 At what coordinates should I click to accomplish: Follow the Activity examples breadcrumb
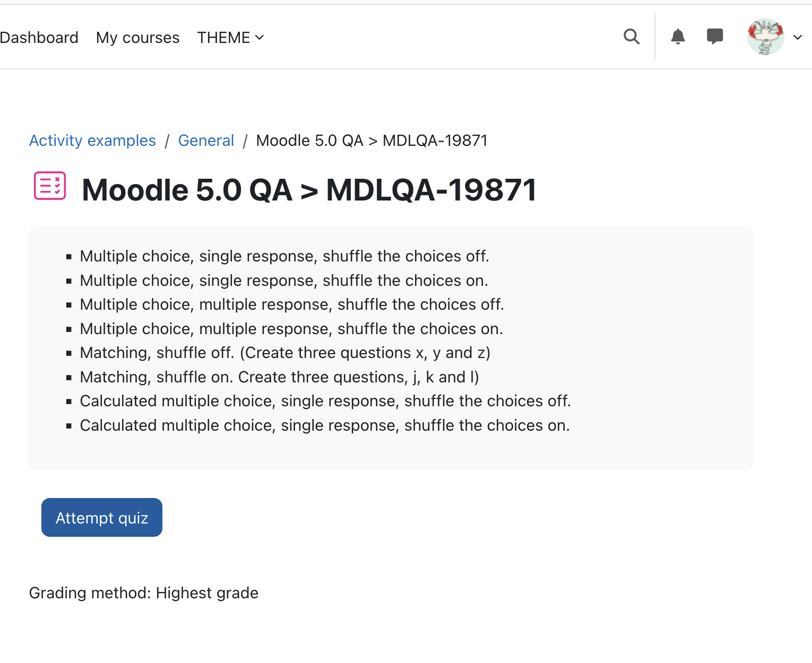[x=92, y=141]
